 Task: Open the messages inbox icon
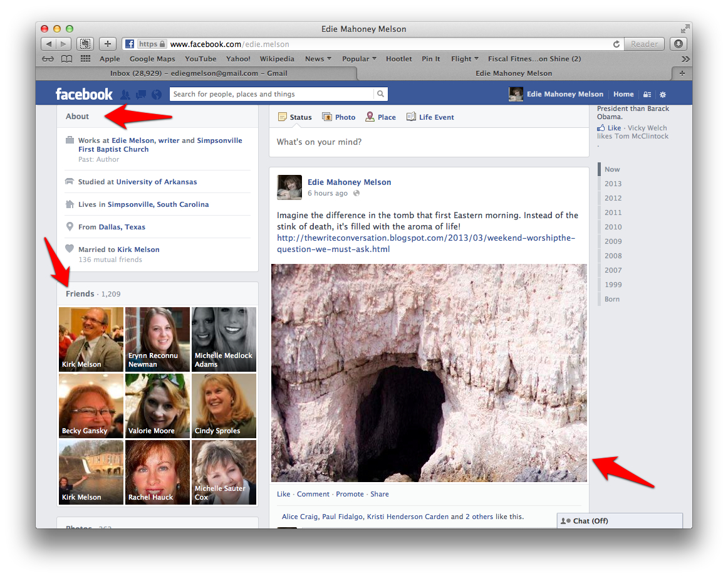coord(140,93)
